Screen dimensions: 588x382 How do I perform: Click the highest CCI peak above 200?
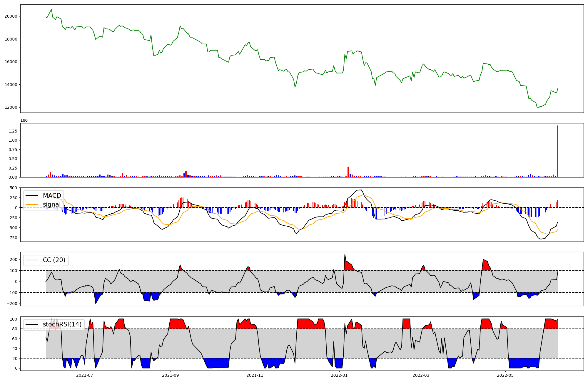click(345, 255)
